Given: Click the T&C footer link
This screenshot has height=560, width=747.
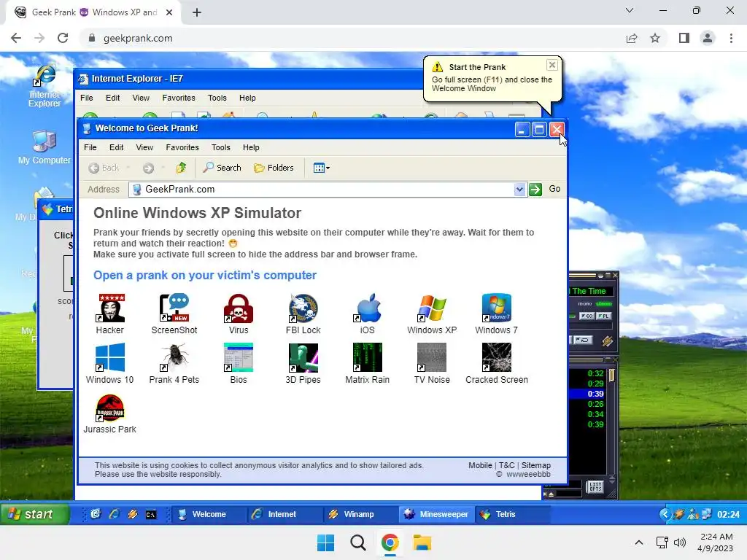Looking at the screenshot, I should tap(506, 465).
